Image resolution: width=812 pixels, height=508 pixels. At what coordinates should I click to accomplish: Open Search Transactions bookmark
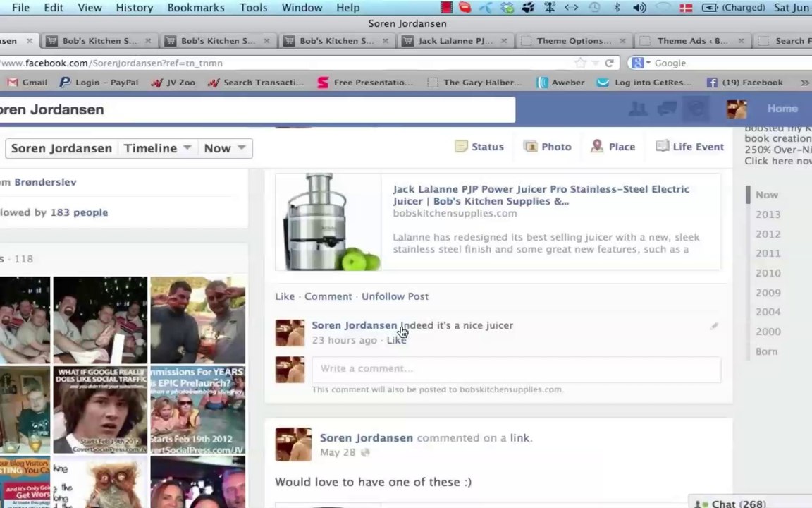(x=255, y=83)
